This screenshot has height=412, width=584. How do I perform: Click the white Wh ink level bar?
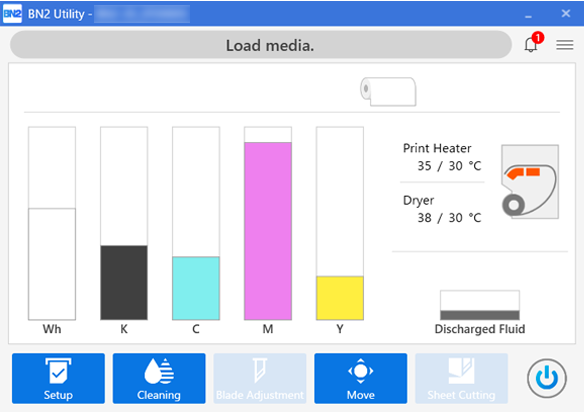[52, 224]
